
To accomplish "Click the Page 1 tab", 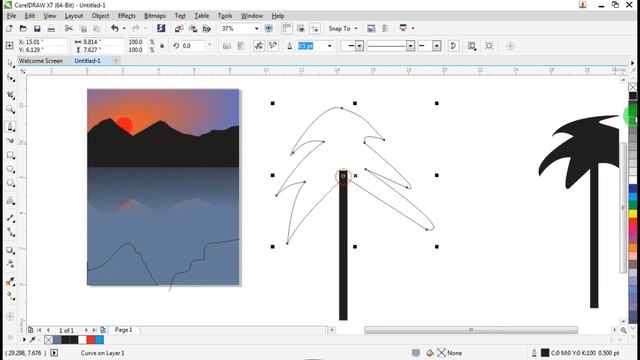I will click(123, 330).
